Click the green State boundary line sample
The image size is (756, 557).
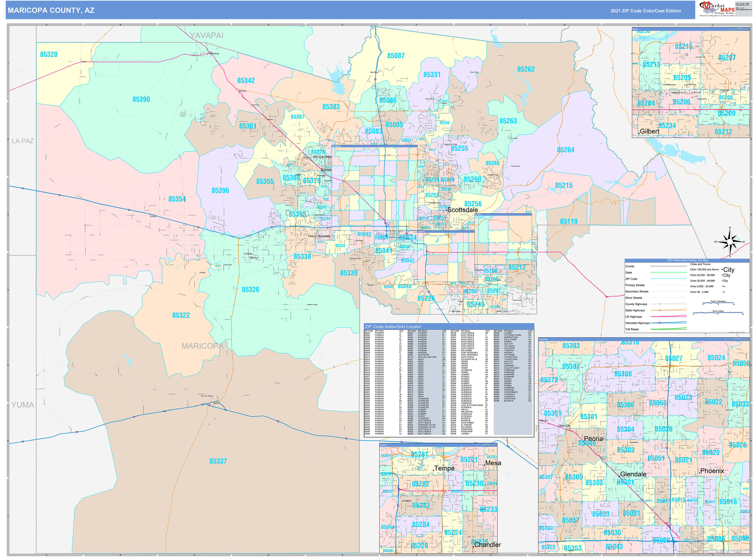click(x=668, y=273)
